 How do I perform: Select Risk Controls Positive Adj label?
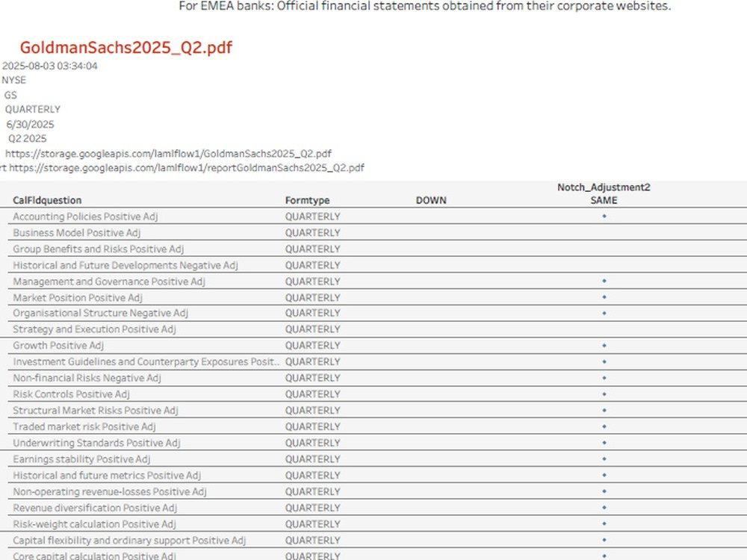tap(71, 393)
